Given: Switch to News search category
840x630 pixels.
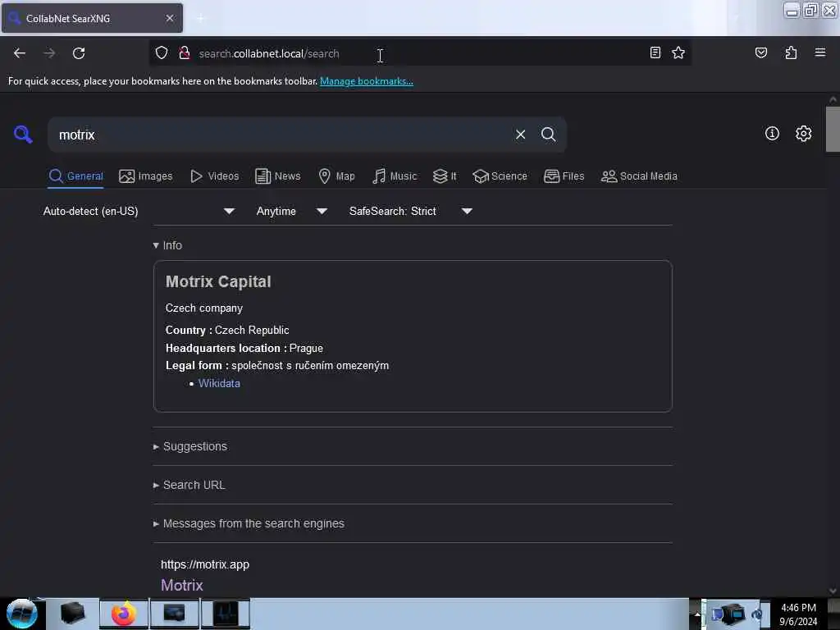Looking at the screenshot, I should pyautogui.click(x=277, y=176).
